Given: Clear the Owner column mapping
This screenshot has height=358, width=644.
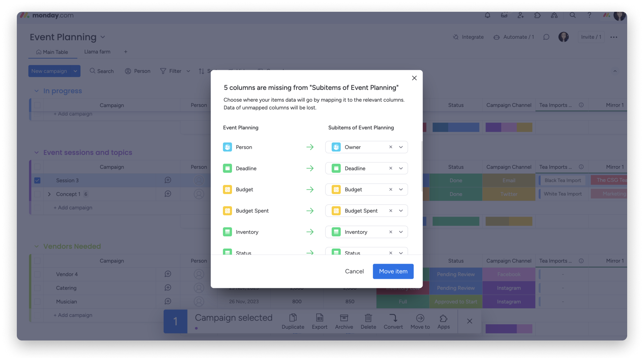Looking at the screenshot, I should point(391,147).
